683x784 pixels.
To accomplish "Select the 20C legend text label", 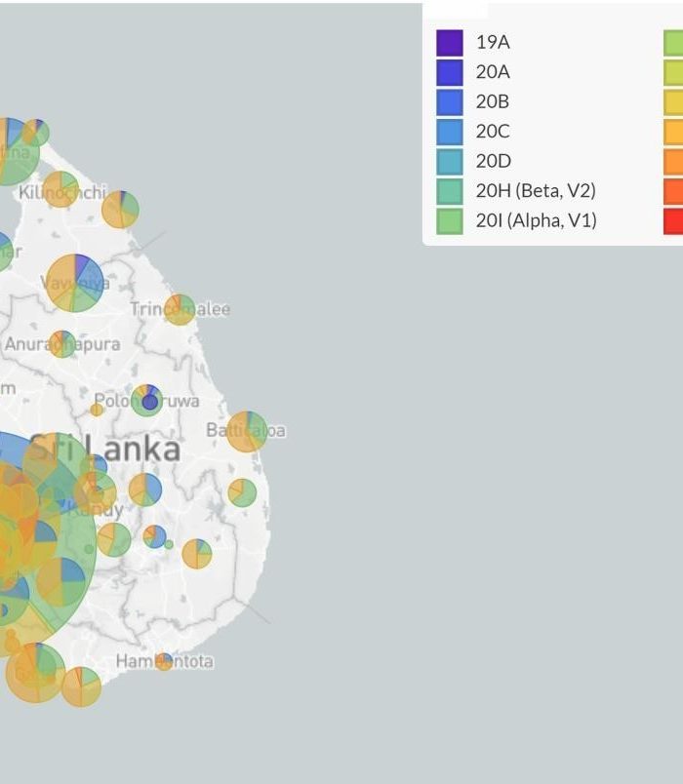I will pos(493,132).
